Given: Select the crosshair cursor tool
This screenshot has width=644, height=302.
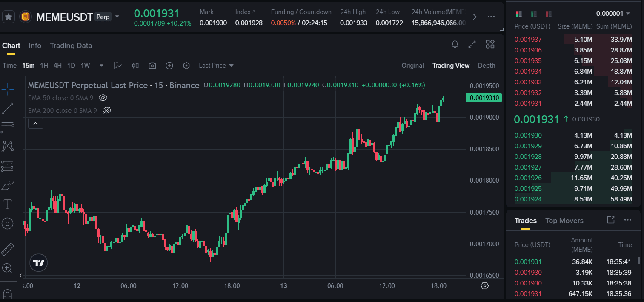Looking at the screenshot, I should pos(8,89).
